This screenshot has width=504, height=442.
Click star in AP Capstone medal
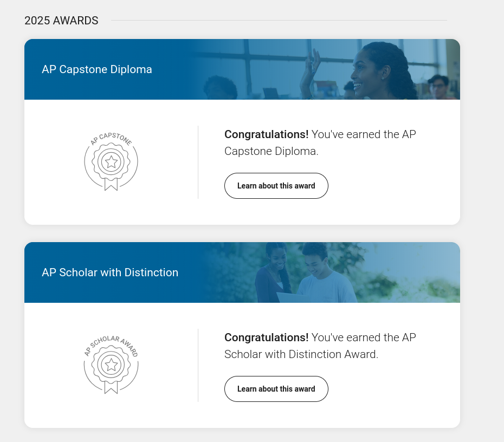click(111, 162)
